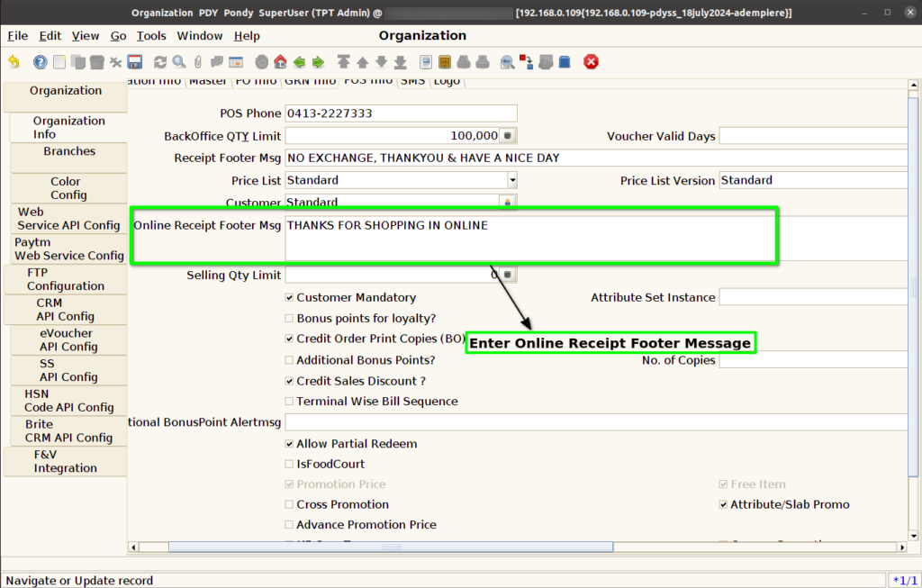Image resolution: width=922 pixels, height=588 pixels.
Task: Open the View menu
Action: coord(86,36)
